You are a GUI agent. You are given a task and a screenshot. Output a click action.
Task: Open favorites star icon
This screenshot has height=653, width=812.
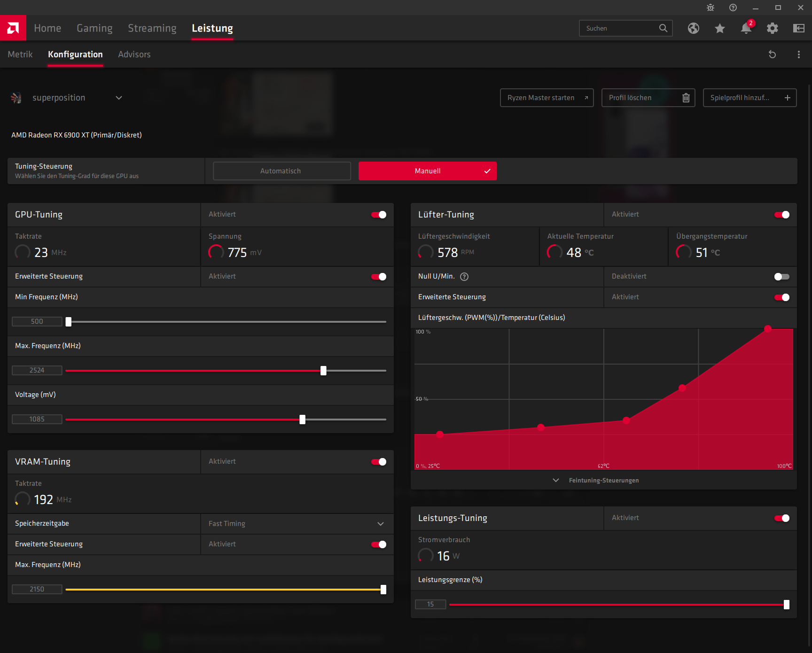point(720,28)
